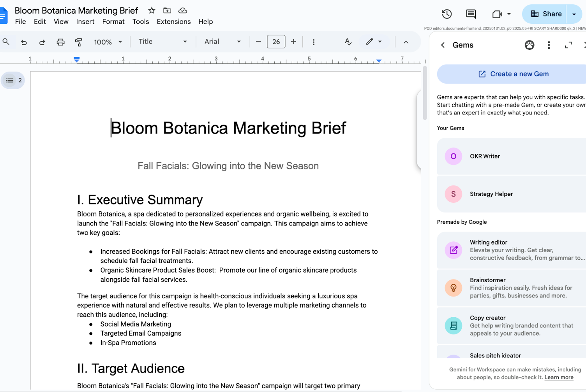Click the font size field

click(276, 42)
